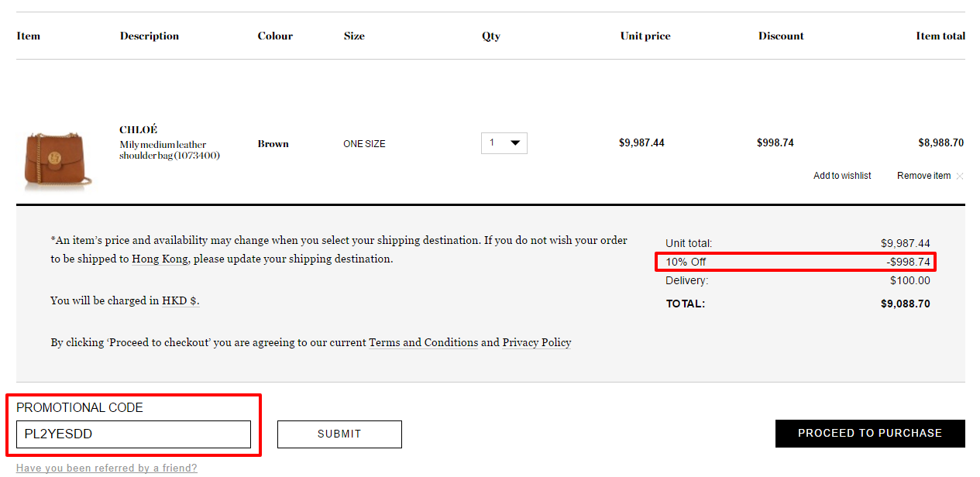Open the Privacy Policy link
This screenshot has width=980, height=477.
[x=537, y=342]
